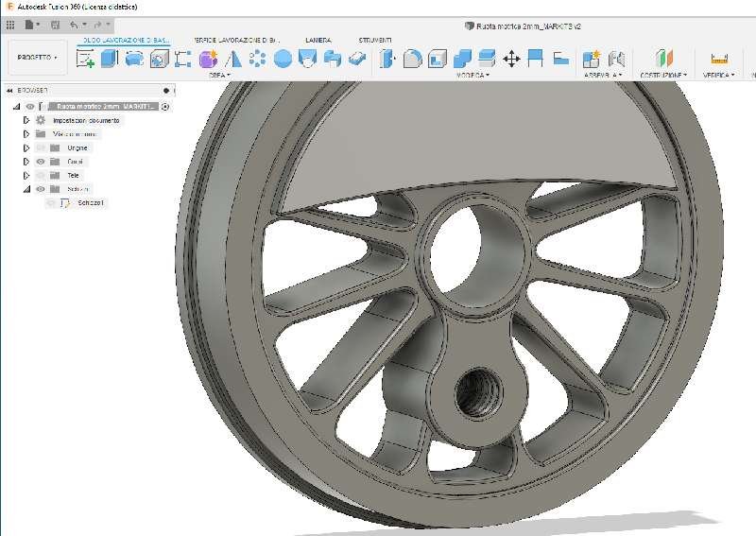The width and height of the screenshot is (756, 536).
Task: Click the Create Sketch tool icon
Action: pos(85,59)
